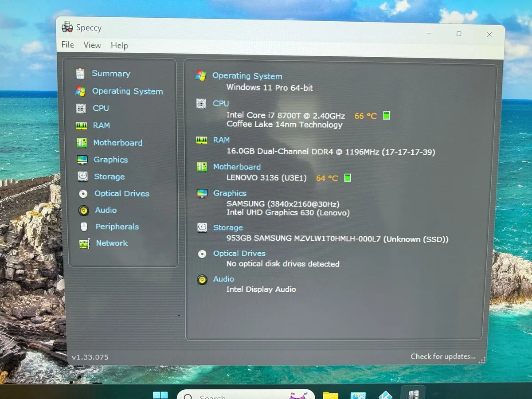Click the Storage heading link in summary
532x399 pixels.
(228, 227)
